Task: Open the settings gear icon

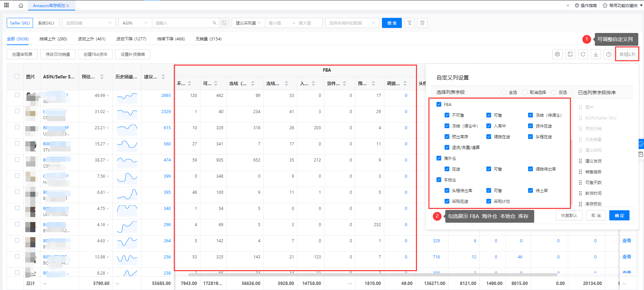Action: point(557,54)
